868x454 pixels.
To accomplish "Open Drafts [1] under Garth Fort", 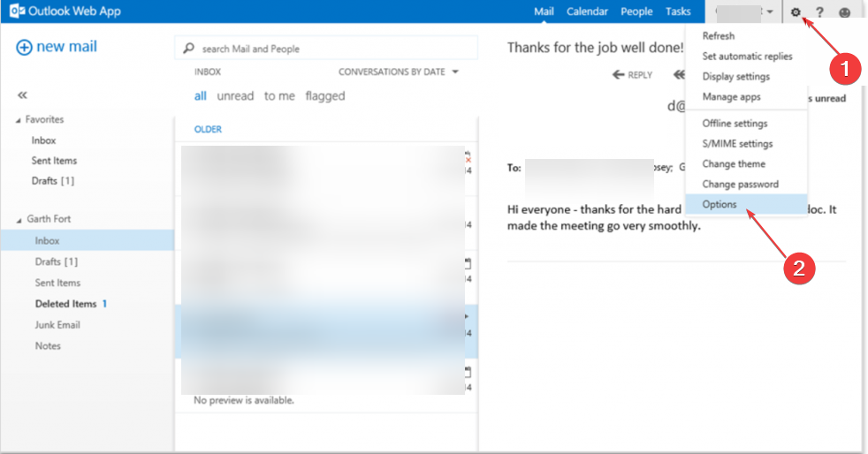I will pyautogui.click(x=57, y=261).
